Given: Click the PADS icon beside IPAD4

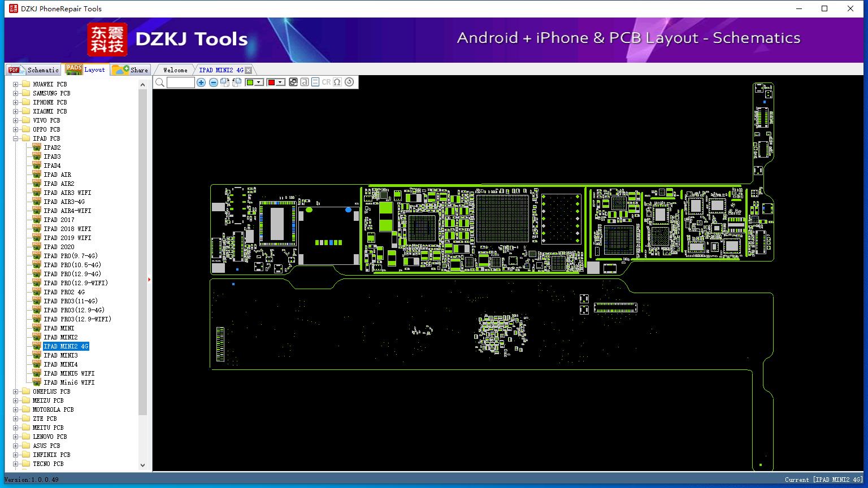Looking at the screenshot, I should point(37,165).
